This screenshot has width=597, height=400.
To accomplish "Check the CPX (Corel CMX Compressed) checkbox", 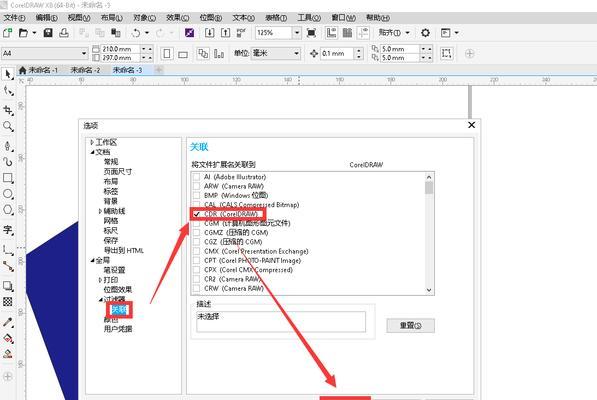I will pyautogui.click(x=196, y=270).
